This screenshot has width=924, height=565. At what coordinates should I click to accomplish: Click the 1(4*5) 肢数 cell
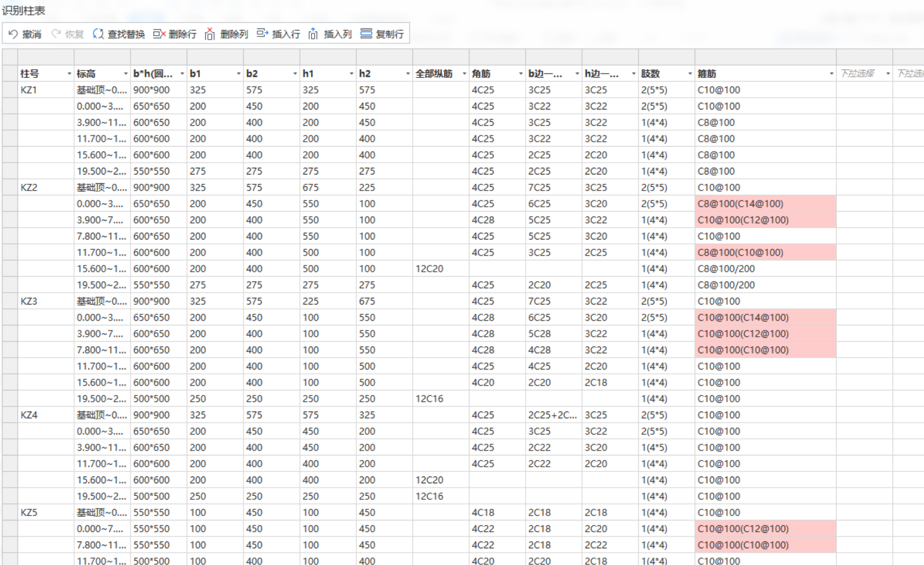pos(667,447)
